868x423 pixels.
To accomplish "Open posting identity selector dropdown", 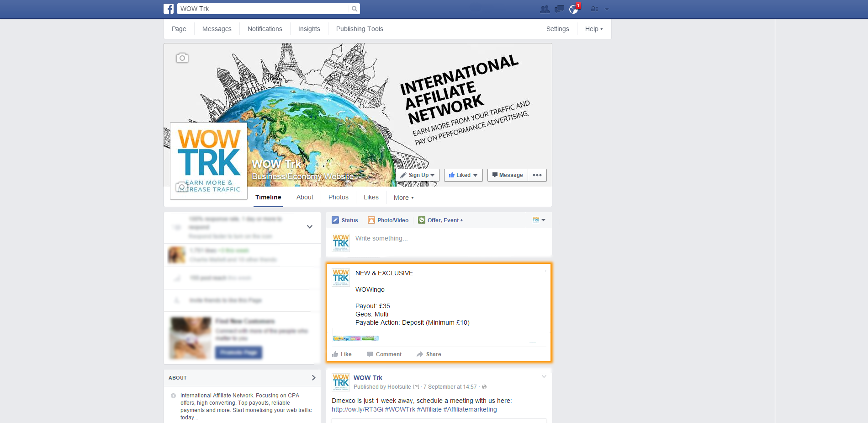I will point(539,220).
